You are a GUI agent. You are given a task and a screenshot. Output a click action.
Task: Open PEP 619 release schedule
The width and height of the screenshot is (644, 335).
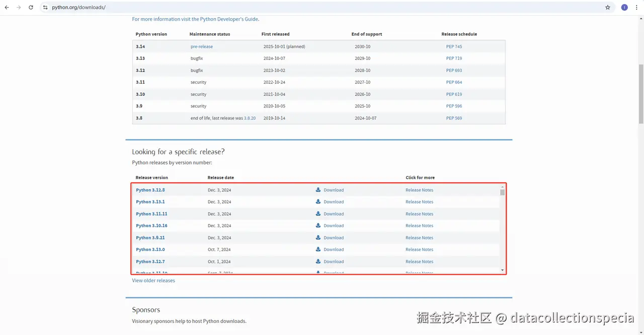click(454, 94)
